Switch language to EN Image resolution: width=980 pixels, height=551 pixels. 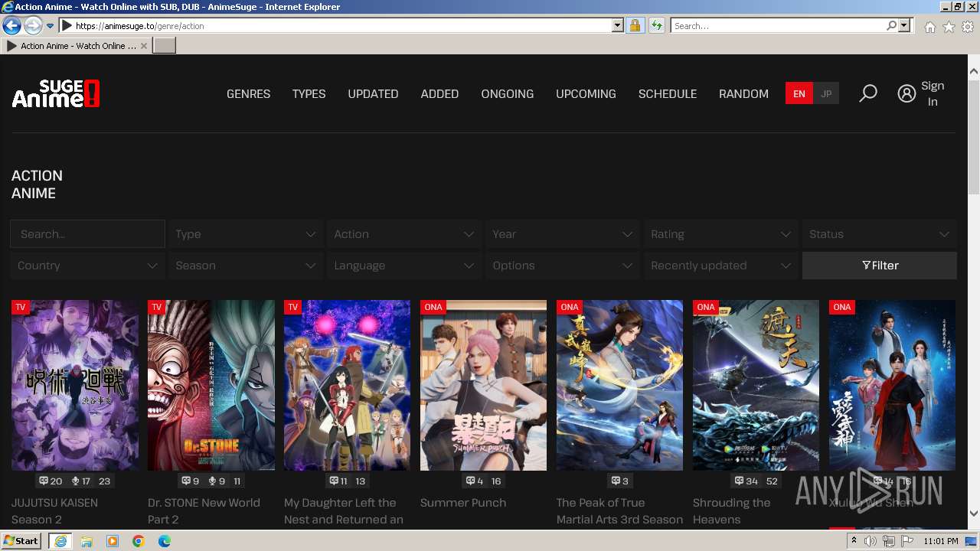[799, 94]
